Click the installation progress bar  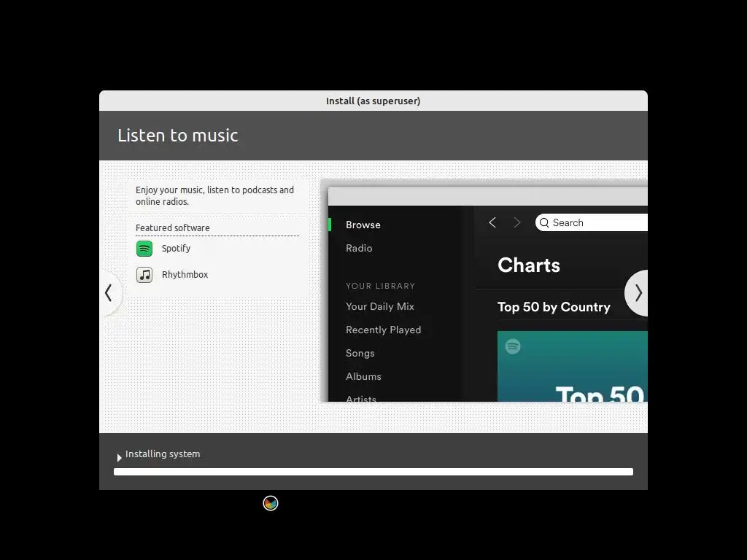point(373,472)
